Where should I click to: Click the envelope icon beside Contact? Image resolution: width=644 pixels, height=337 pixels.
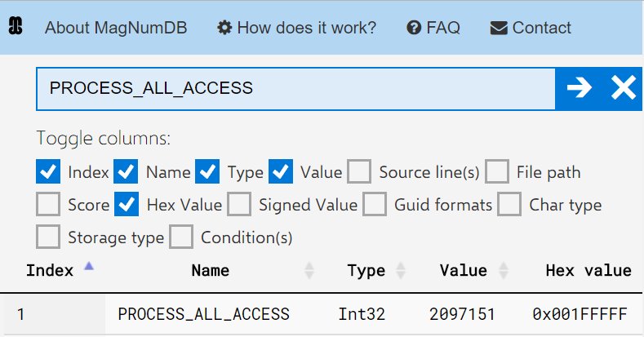pos(499,29)
